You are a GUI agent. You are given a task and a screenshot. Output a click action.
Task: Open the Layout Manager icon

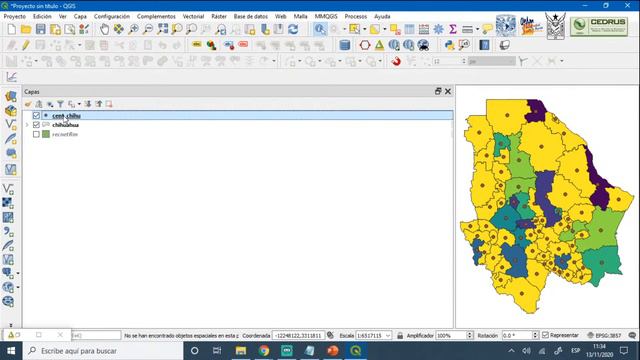point(70,29)
